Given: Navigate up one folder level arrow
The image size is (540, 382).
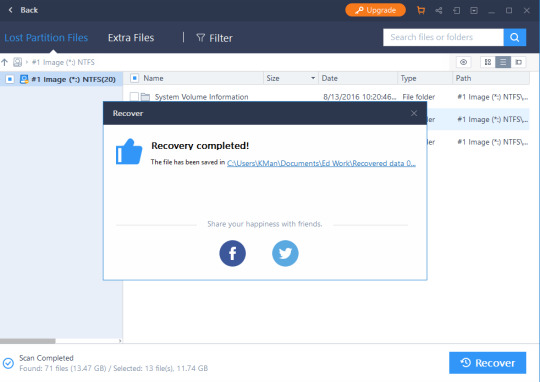Looking at the screenshot, I should click(4, 62).
